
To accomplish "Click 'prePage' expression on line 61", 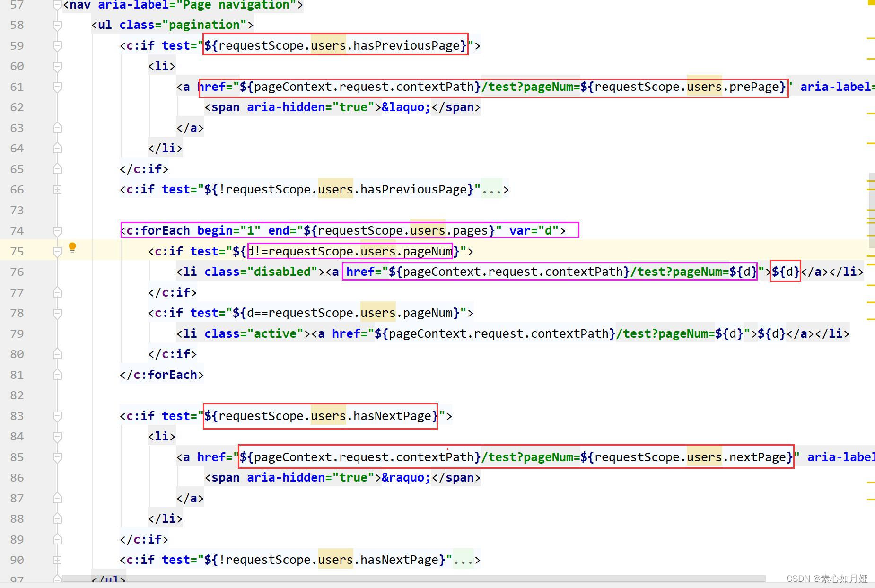I will point(754,87).
